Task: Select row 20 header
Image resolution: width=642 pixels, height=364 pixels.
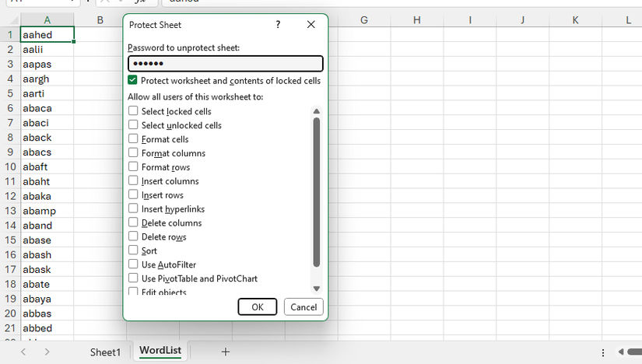Action: (10, 313)
